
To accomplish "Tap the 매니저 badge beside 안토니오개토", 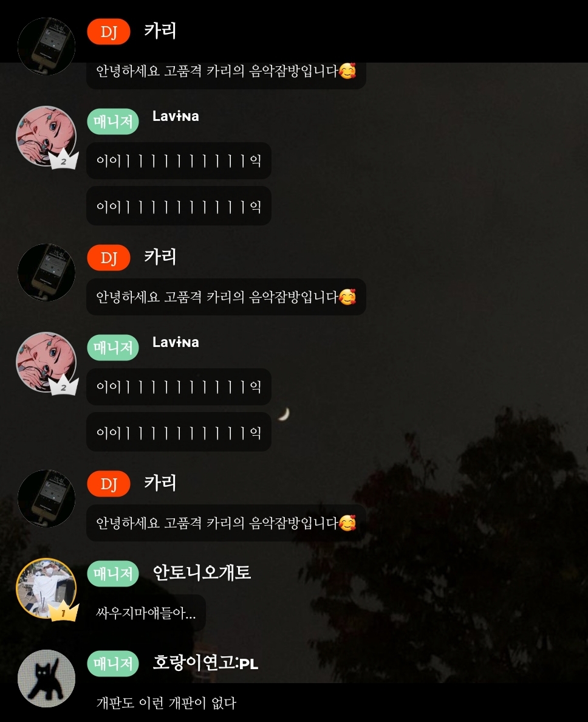I will point(113,573).
